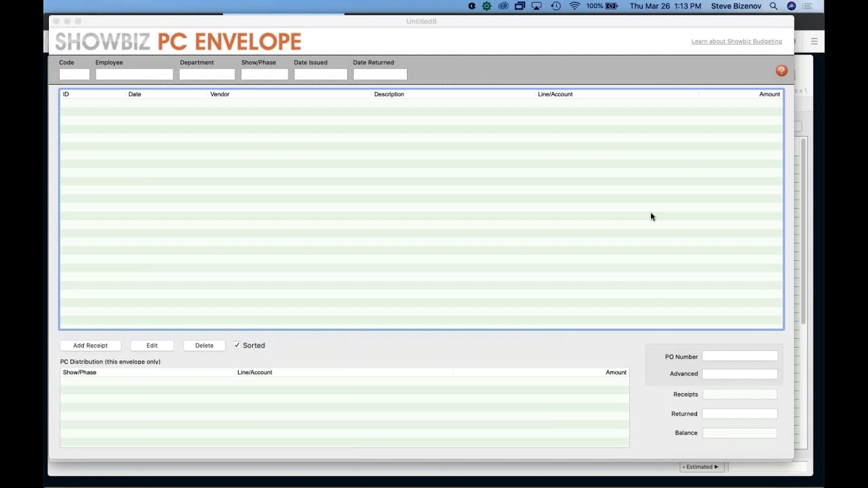Click into the Department field
The width and height of the screenshot is (868, 488).
point(207,75)
